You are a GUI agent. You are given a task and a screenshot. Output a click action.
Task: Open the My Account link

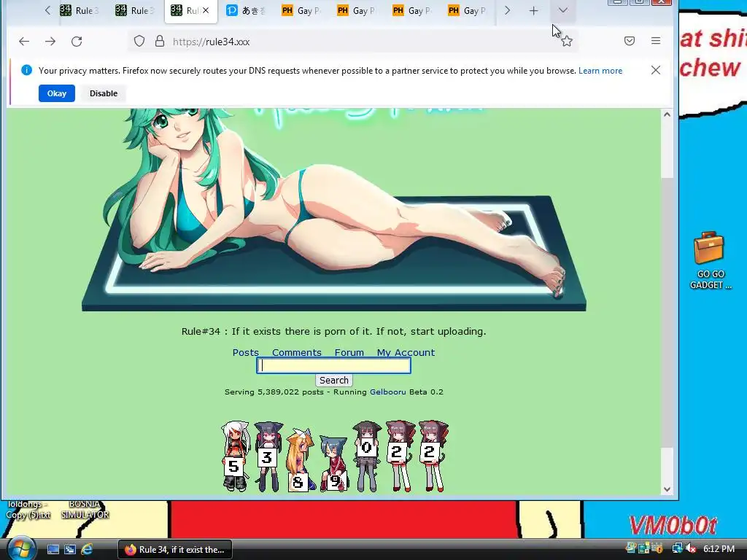point(406,352)
